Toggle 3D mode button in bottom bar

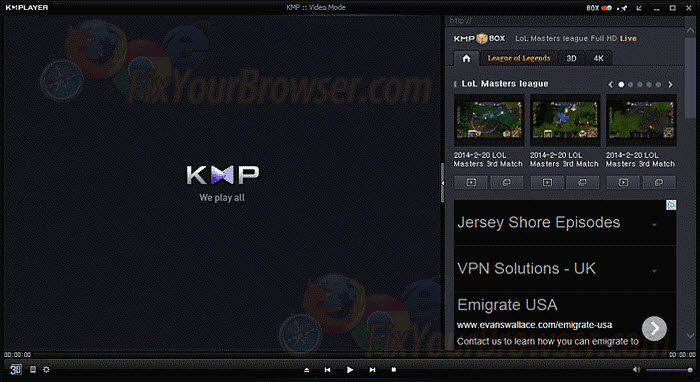point(16,370)
